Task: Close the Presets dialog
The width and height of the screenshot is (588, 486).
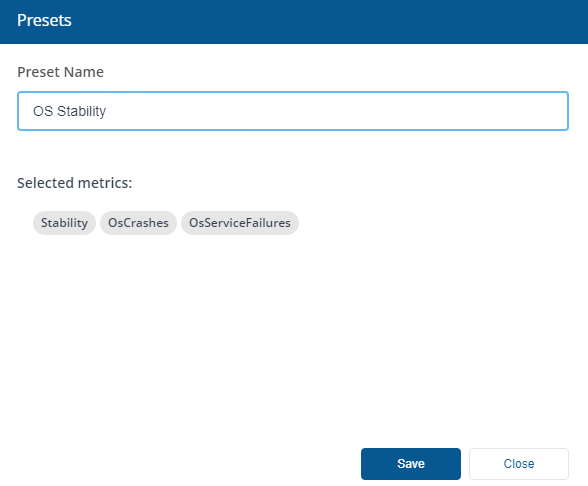Action: pyautogui.click(x=519, y=464)
